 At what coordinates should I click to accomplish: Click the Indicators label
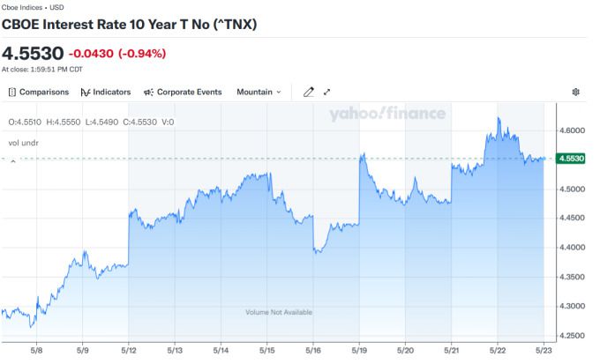click(112, 92)
